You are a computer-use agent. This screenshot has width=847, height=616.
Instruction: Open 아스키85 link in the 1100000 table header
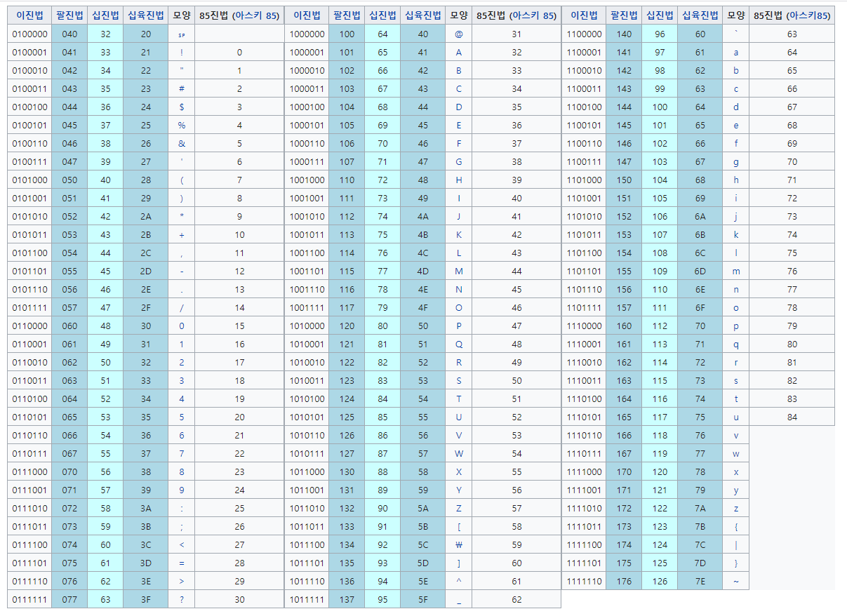[x=808, y=15]
